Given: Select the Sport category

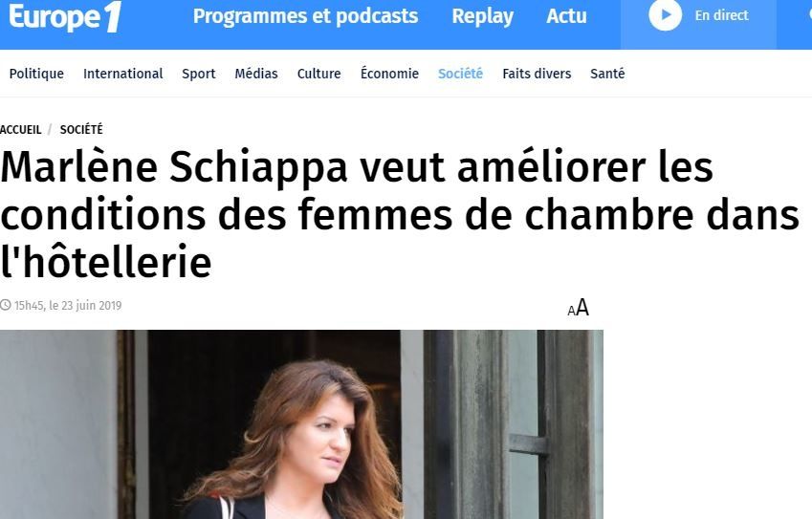Looking at the screenshot, I should click(198, 74).
